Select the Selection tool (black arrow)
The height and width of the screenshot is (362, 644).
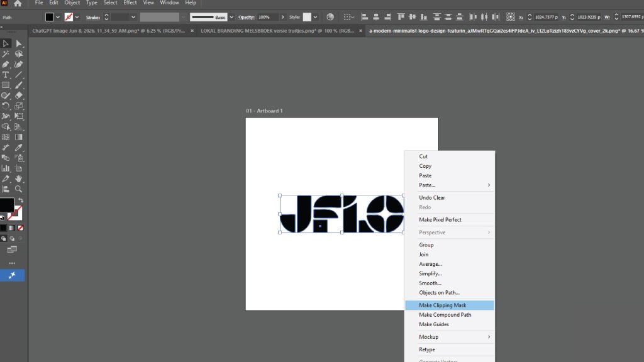coord(6,43)
